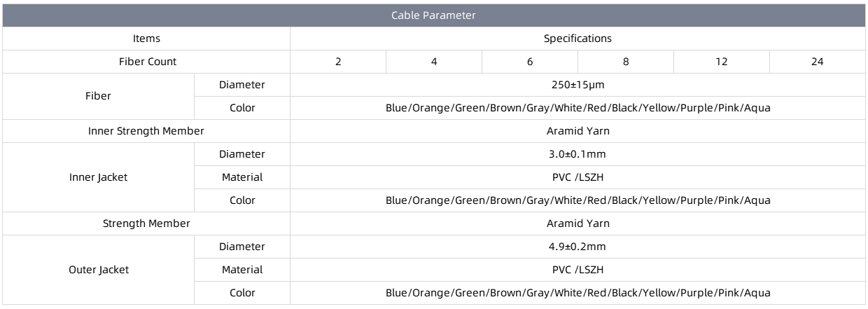
Task: Click the 3.0±0.1mm inner jacket diameter
Action: (x=577, y=154)
